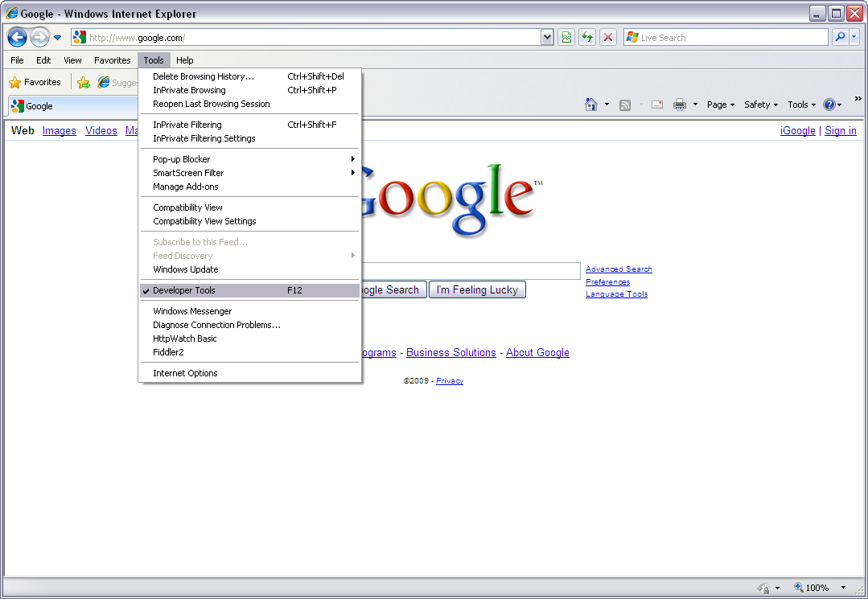
Task: Open Compatibility View Settings
Action: coord(249,221)
